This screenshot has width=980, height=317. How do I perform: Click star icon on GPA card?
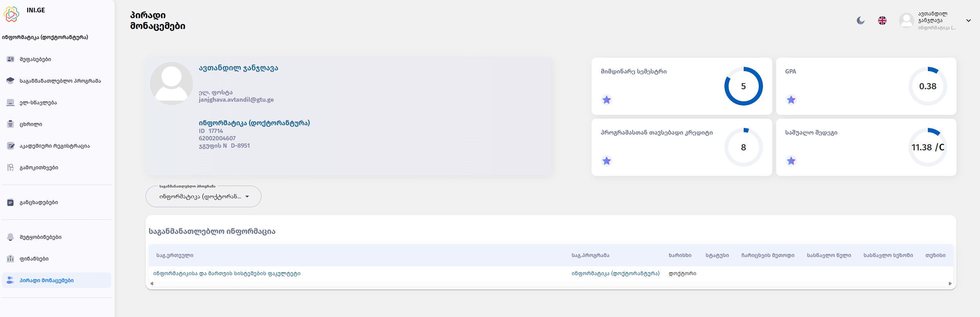(791, 100)
